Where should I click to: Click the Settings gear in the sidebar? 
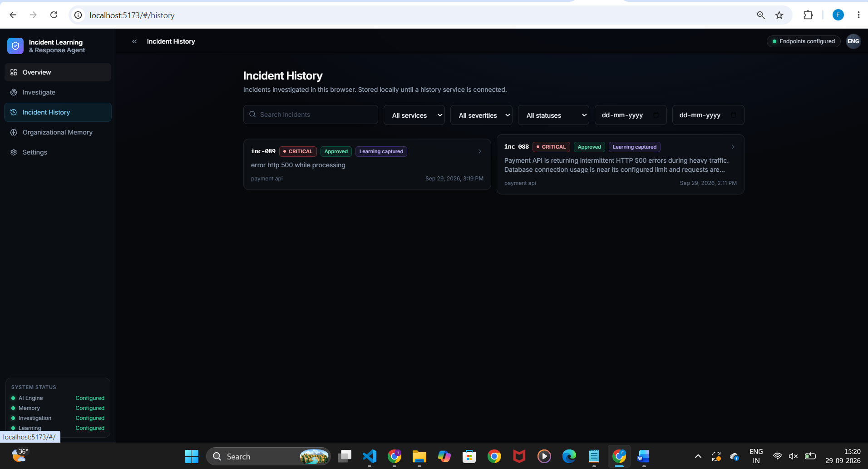(x=14, y=152)
